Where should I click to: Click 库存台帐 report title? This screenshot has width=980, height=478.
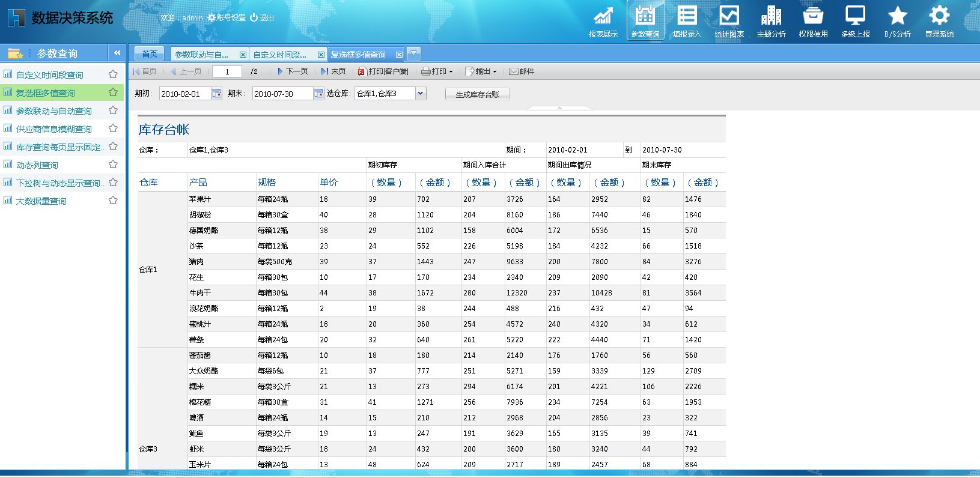click(x=164, y=130)
